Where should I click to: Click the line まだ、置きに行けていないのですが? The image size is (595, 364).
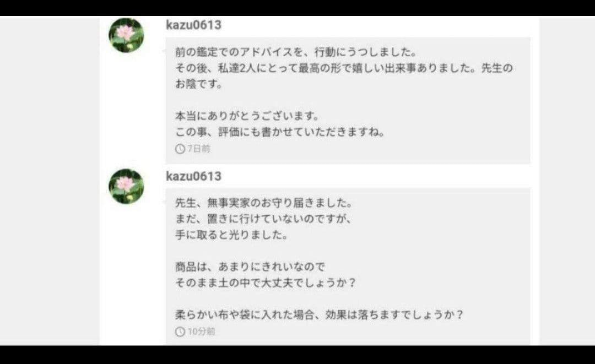(x=264, y=219)
